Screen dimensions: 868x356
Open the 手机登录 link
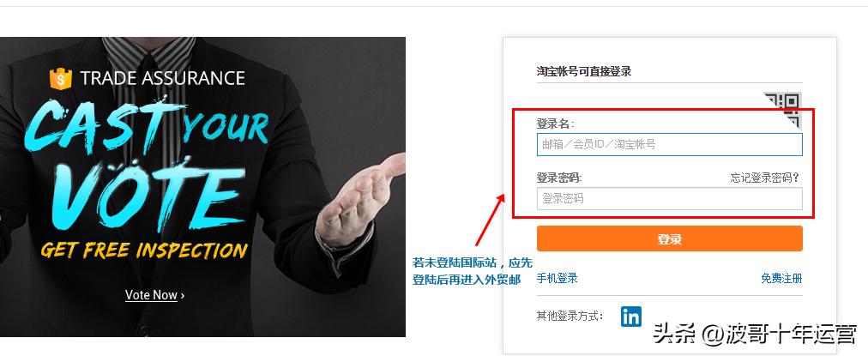(x=557, y=279)
